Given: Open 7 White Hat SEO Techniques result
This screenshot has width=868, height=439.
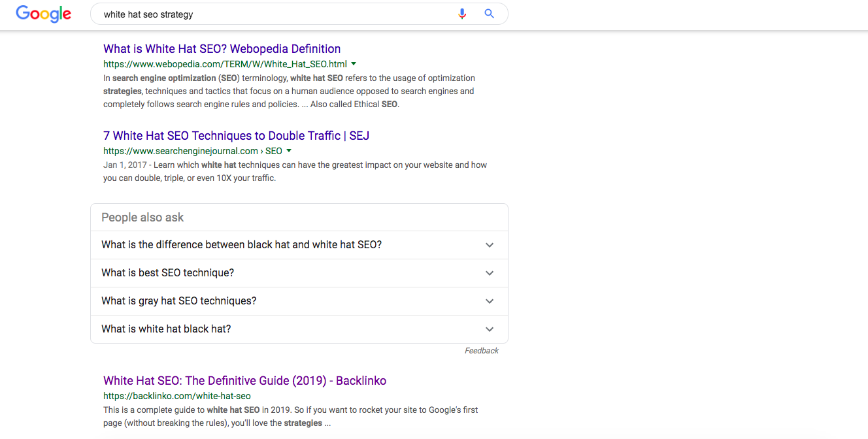Looking at the screenshot, I should [x=236, y=136].
